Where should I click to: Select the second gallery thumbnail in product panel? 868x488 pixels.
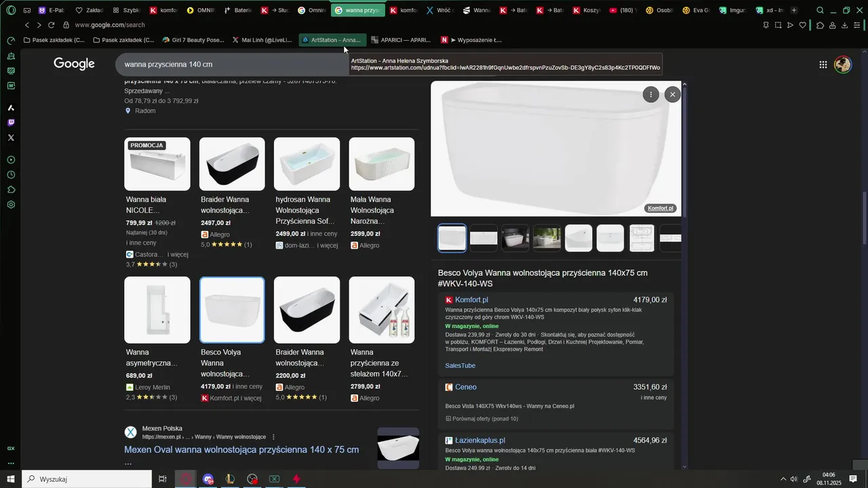point(484,238)
